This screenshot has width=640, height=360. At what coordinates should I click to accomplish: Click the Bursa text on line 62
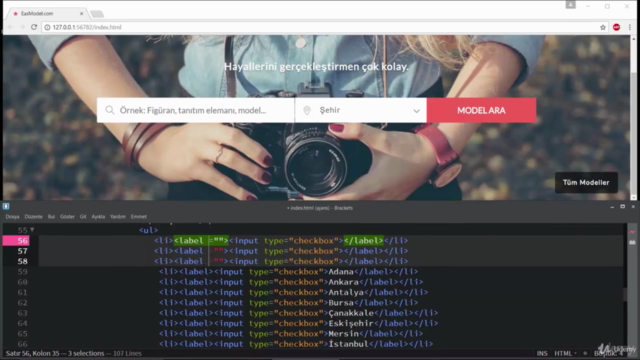coord(341,302)
